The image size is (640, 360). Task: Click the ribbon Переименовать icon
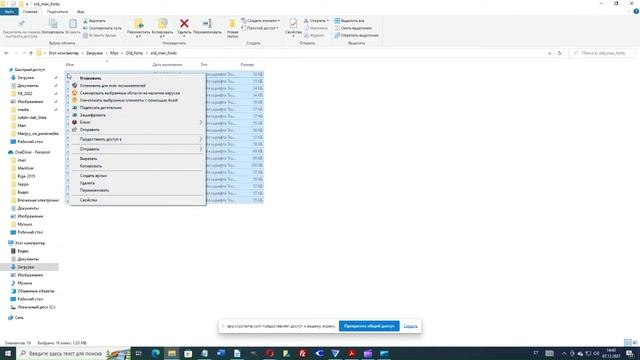[x=207, y=24]
